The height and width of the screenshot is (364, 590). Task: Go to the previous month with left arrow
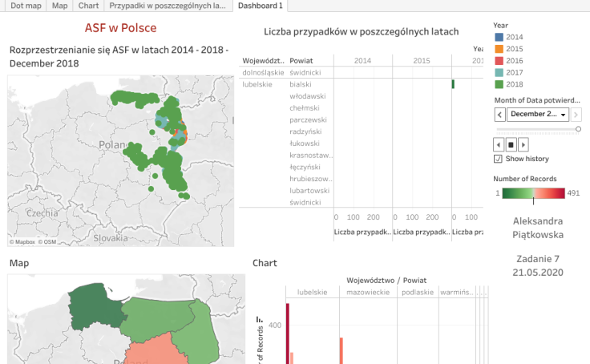499,115
